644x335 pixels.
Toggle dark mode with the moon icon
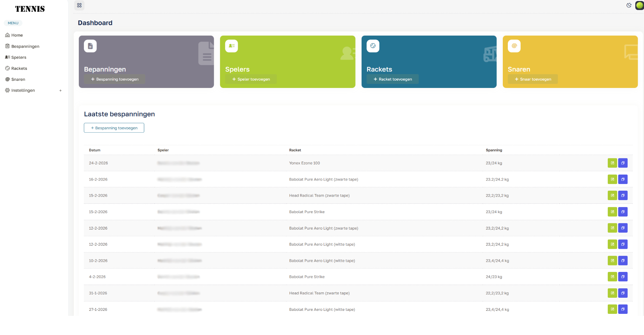tap(629, 5)
